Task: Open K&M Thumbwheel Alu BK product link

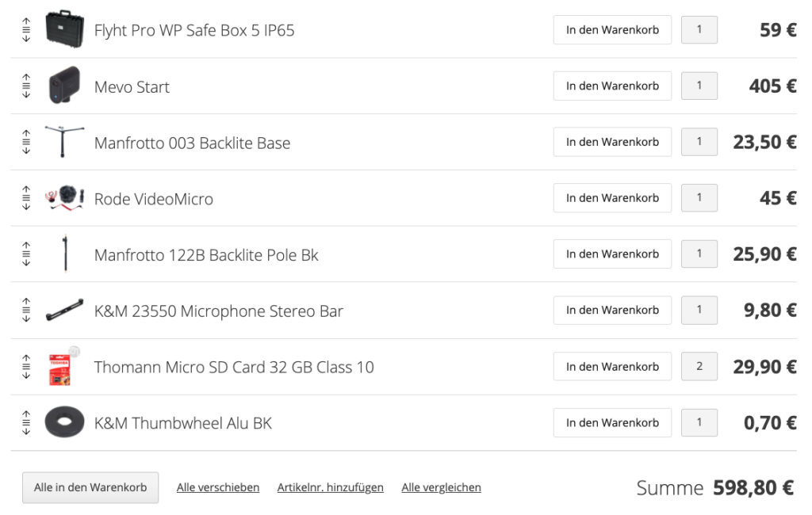Action: click(183, 423)
